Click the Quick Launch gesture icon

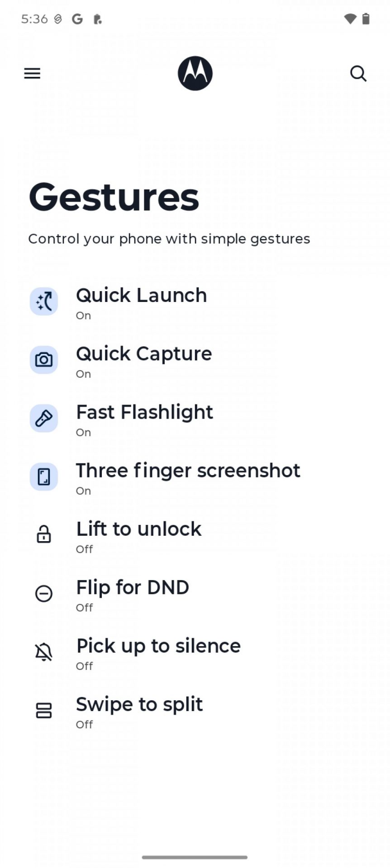[44, 302]
